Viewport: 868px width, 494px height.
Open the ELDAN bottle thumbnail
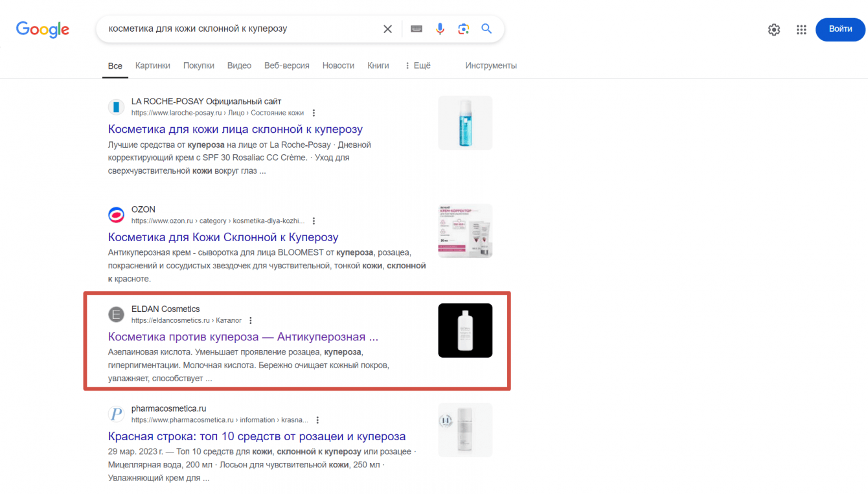pos(465,331)
